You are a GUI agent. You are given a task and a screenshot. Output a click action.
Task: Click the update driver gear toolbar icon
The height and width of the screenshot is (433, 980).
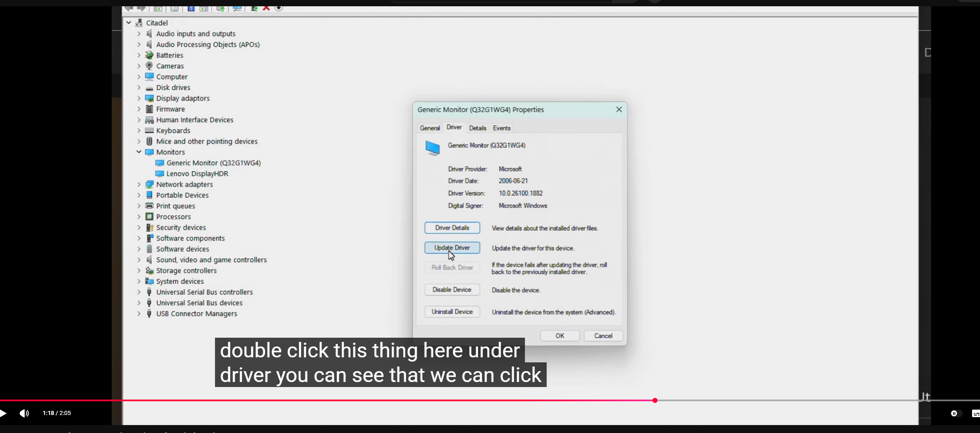pyautogui.click(x=220, y=8)
